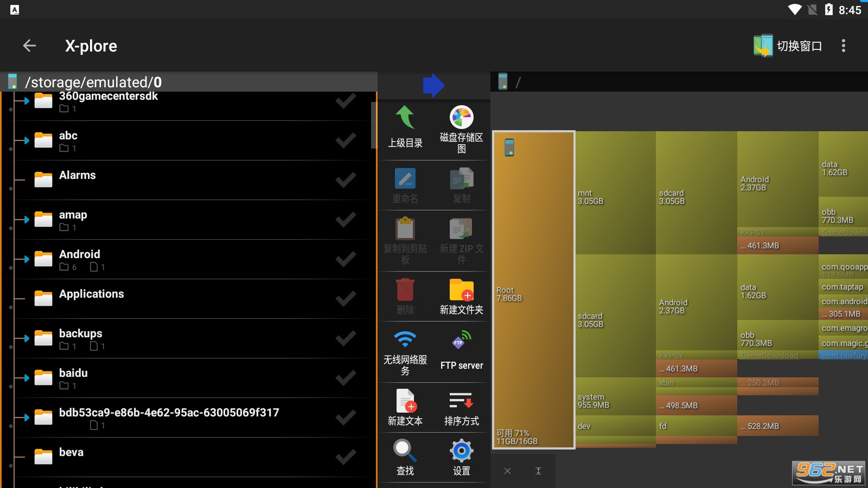
Task: Click the device icon beside /storage/emulated/0
Action: coord(12,81)
